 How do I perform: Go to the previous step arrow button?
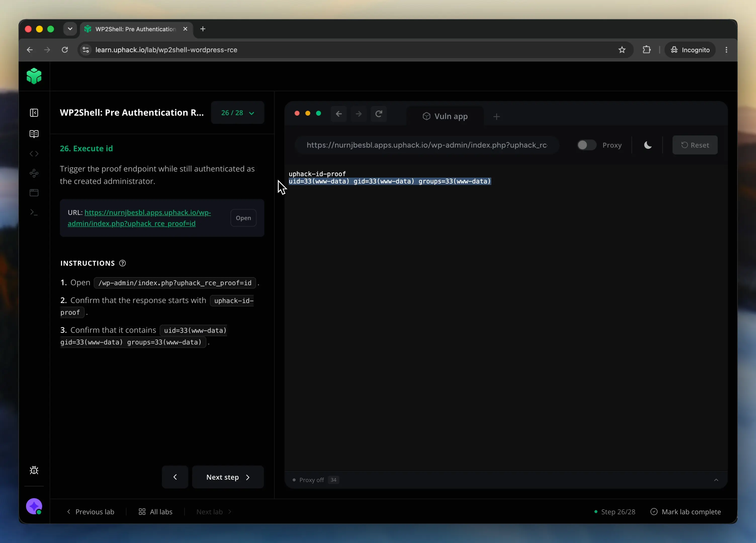[175, 477]
